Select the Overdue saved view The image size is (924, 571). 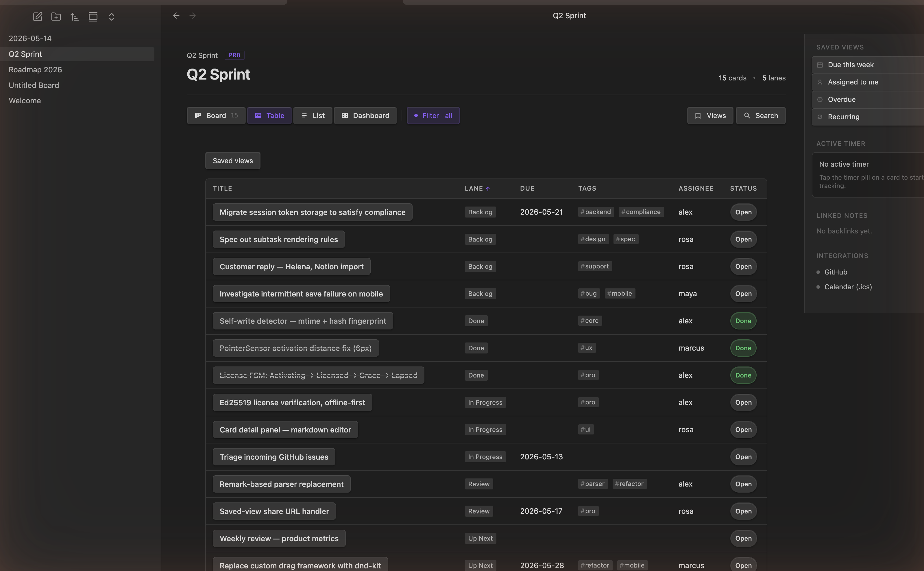click(867, 100)
